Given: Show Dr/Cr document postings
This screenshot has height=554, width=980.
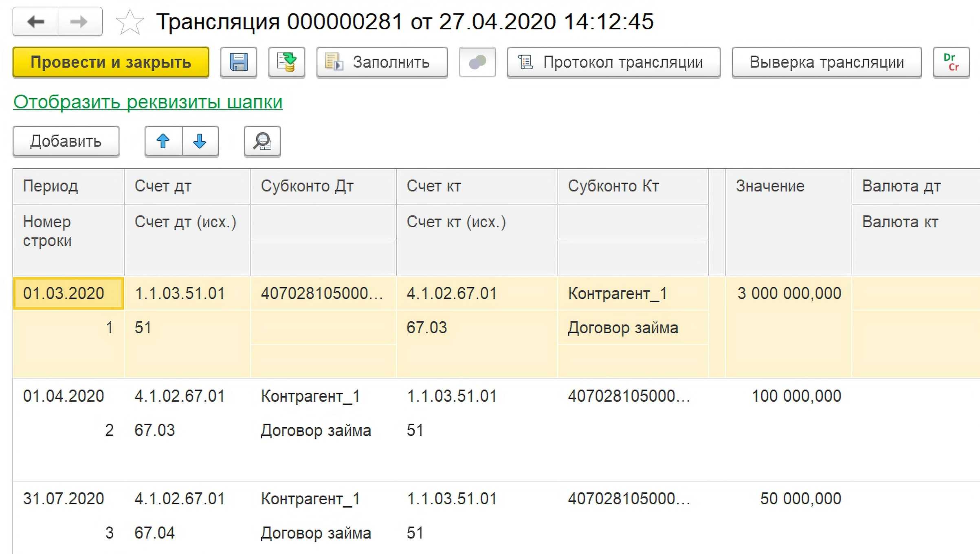Looking at the screenshot, I should (951, 62).
